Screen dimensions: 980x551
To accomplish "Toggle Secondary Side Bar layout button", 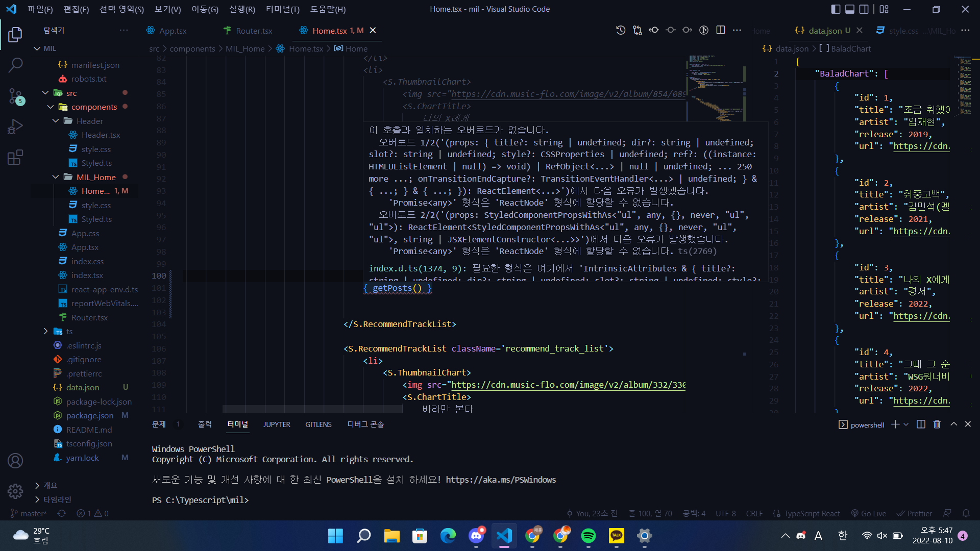I will [x=864, y=9].
